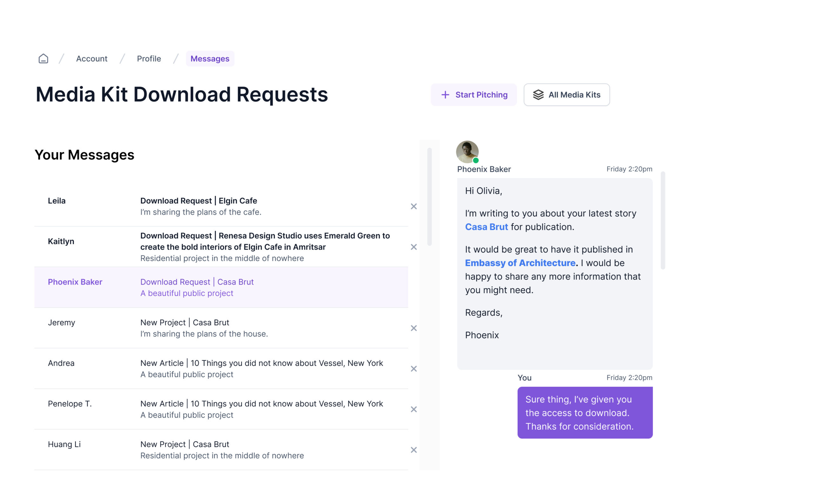The image size is (813, 504).
Task: Dismiss Jeremy's New Project message
Action: pos(413,328)
